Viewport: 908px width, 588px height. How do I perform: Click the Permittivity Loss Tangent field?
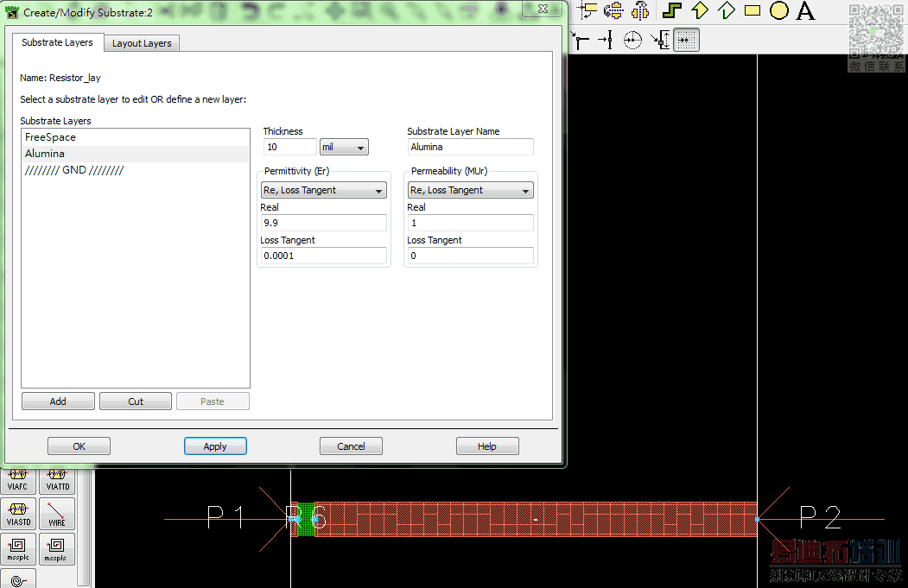pos(324,256)
